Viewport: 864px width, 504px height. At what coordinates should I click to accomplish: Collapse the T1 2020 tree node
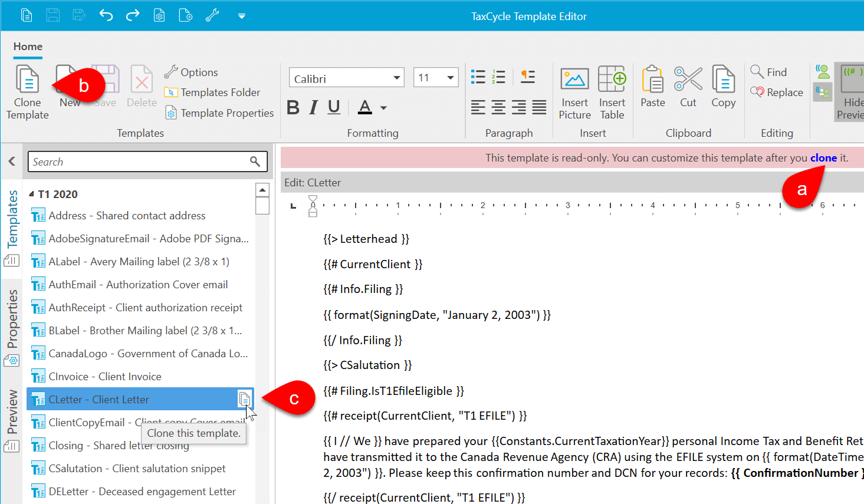coord(32,194)
